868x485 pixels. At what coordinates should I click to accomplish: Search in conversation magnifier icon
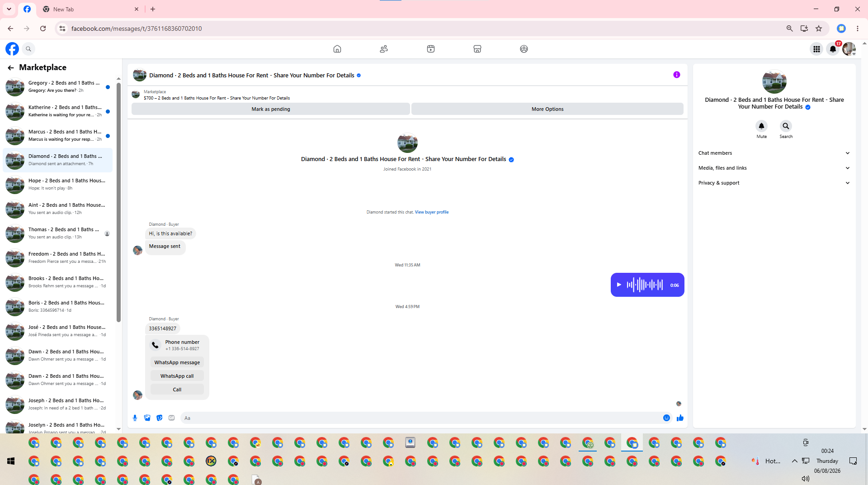786,126
